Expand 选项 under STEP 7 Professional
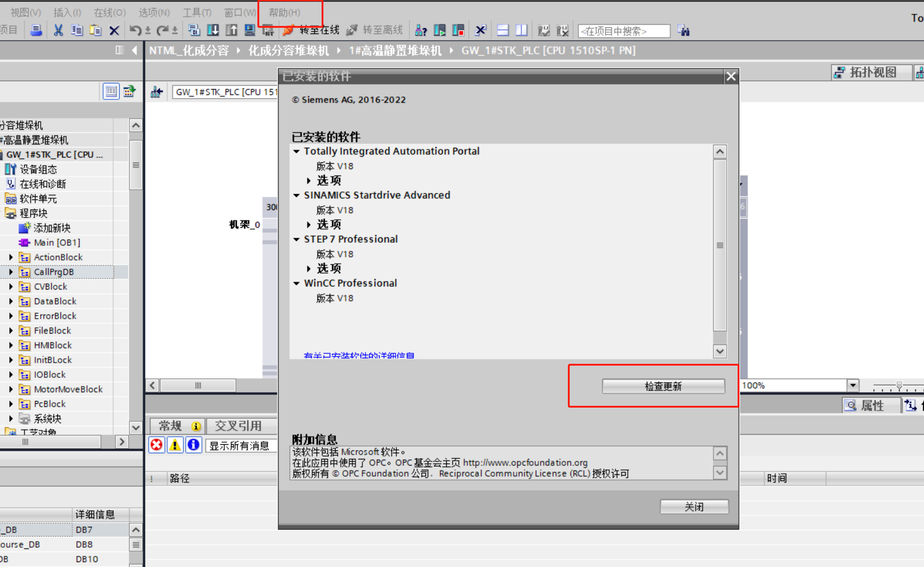Screen dimensions: 924x567 click(x=309, y=269)
